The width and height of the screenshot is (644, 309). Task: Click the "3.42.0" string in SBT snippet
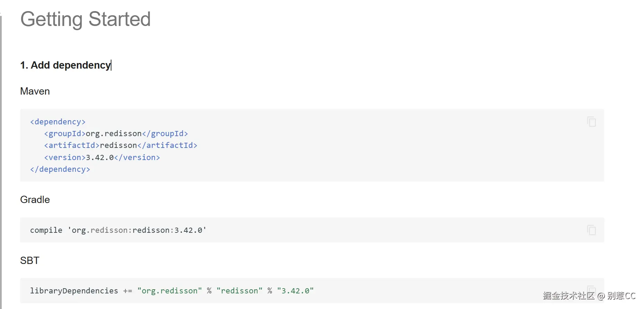coord(295,291)
